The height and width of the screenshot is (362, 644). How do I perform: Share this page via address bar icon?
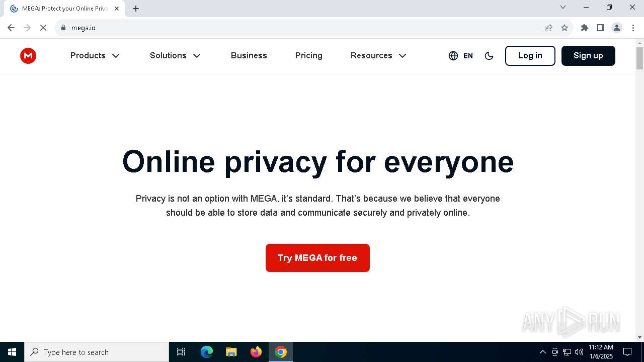(548, 28)
